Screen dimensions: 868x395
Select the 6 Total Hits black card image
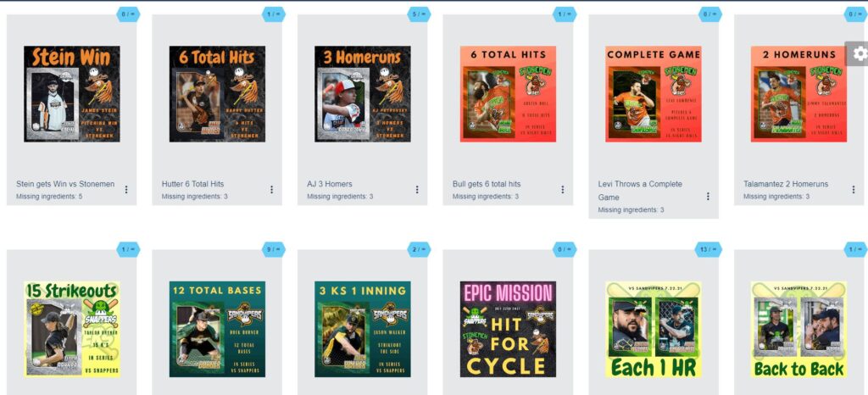click(x=217, y=94)
